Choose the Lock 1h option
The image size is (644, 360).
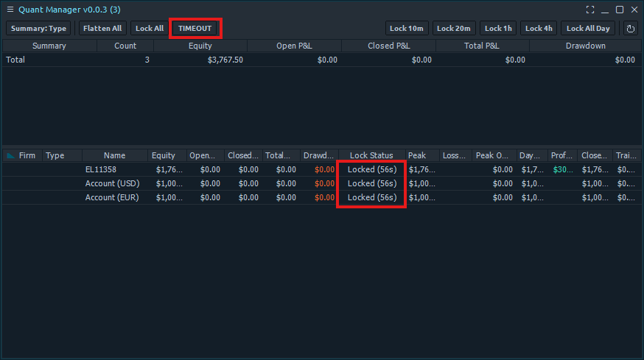498,29
